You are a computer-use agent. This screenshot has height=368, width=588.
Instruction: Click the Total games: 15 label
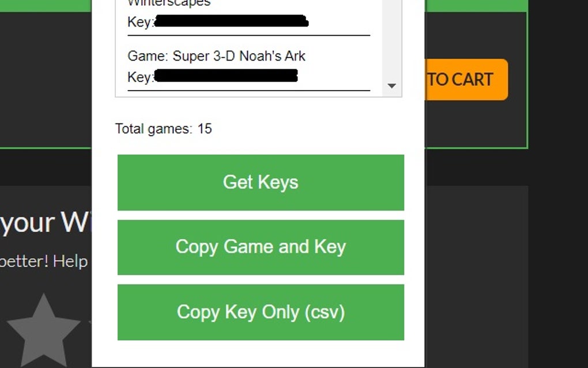coord(164,129)
